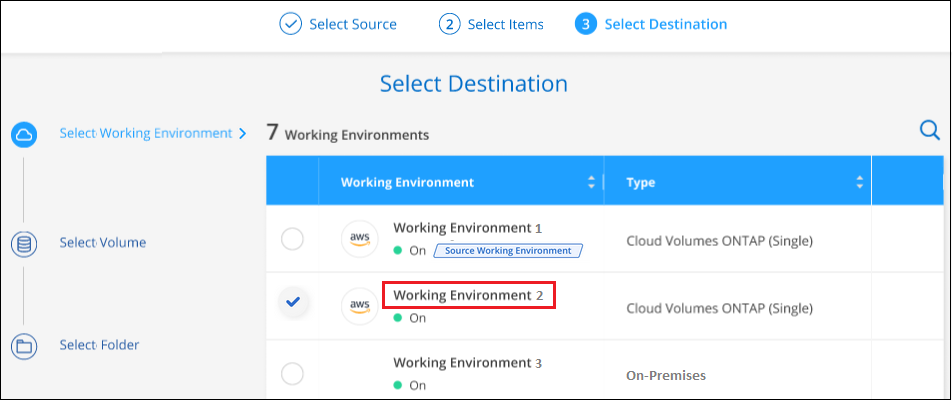The image size is (952, 401).
Task: Sort by the Type column arrows
Action: point(859,183)
